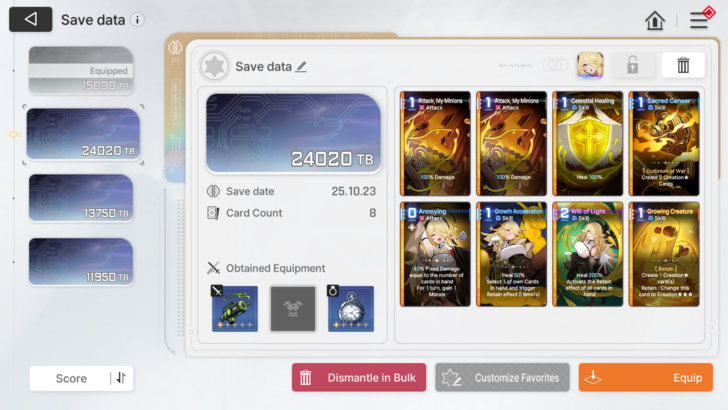The image size is (728, 410).
Task: Select the Equipped 15000 TB save slot
Action: [81, 71]
